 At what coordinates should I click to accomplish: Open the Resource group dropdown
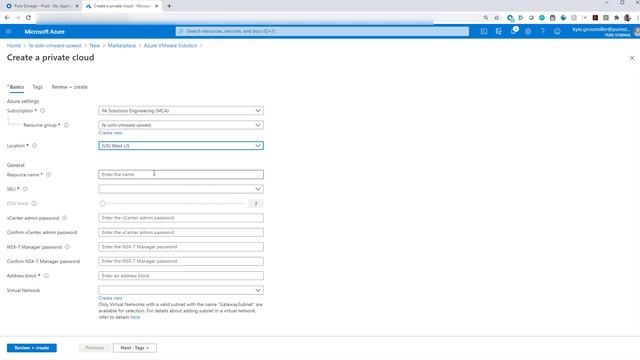(181, 125)
